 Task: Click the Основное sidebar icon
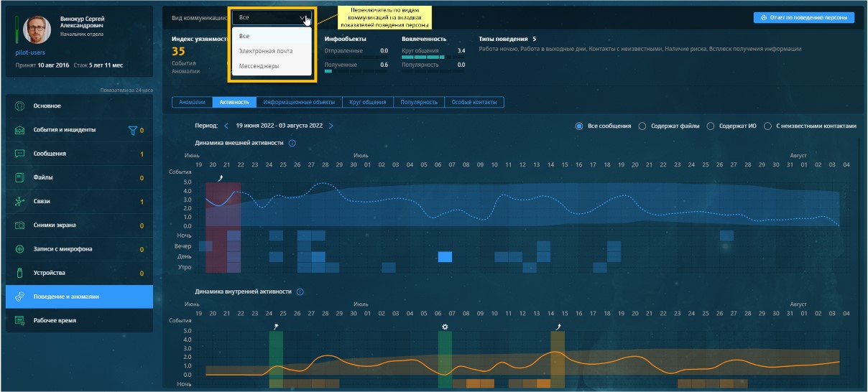pos(20,106)
